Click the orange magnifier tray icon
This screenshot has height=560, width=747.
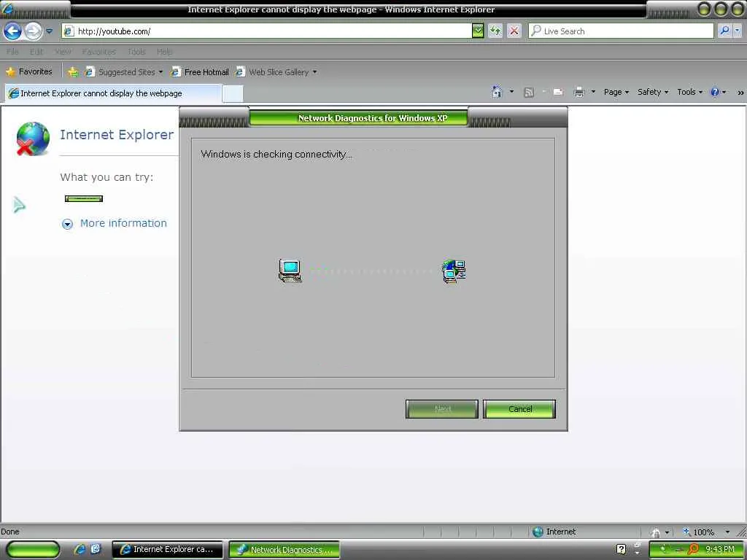pyautogui.click(x=693, y=550)
